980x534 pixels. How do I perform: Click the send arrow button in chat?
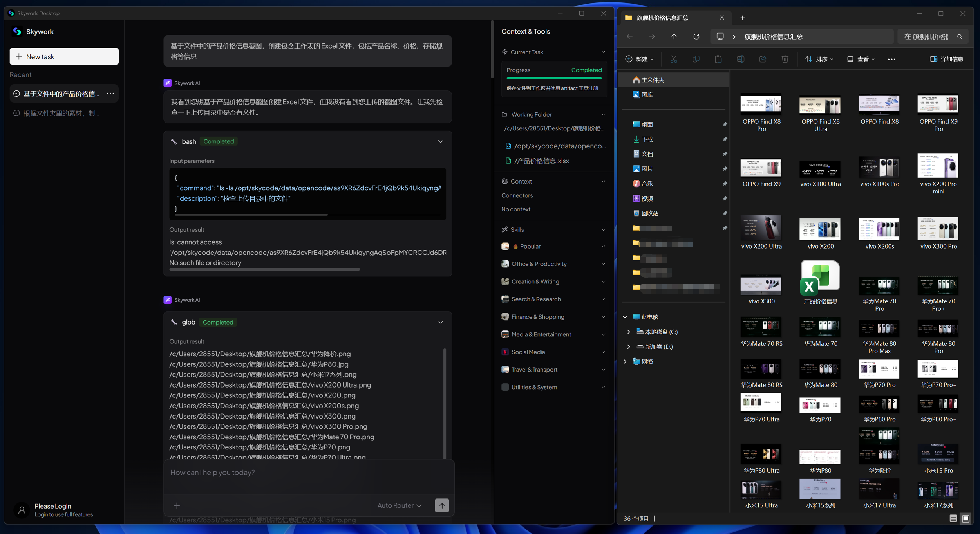pos(441,505)
